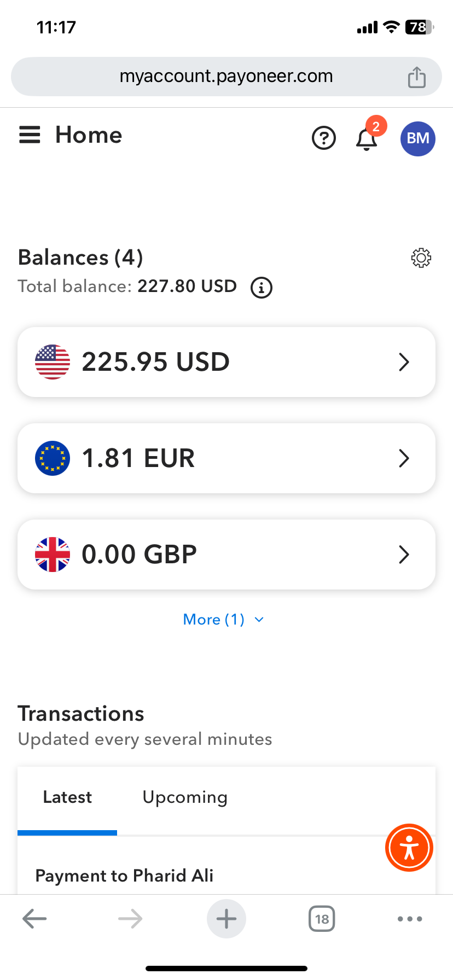453x980 pixels.
Task: View notifications via the bell icon
Action: pyautogui.click(x=367, y=139)
